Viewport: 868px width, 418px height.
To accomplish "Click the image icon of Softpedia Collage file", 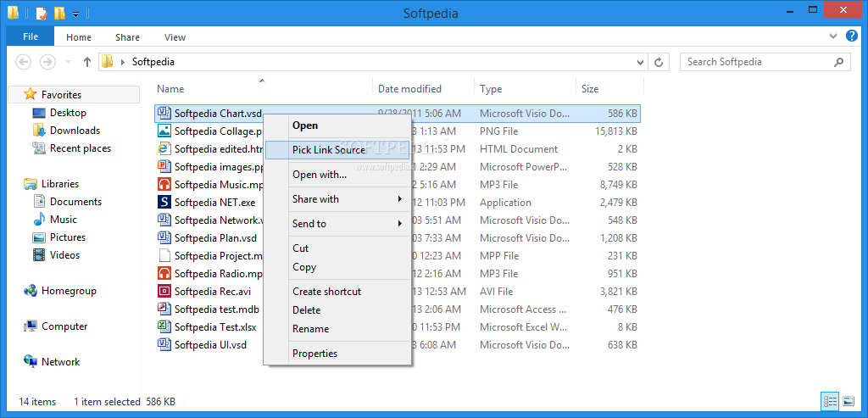I will coord(164,131).
